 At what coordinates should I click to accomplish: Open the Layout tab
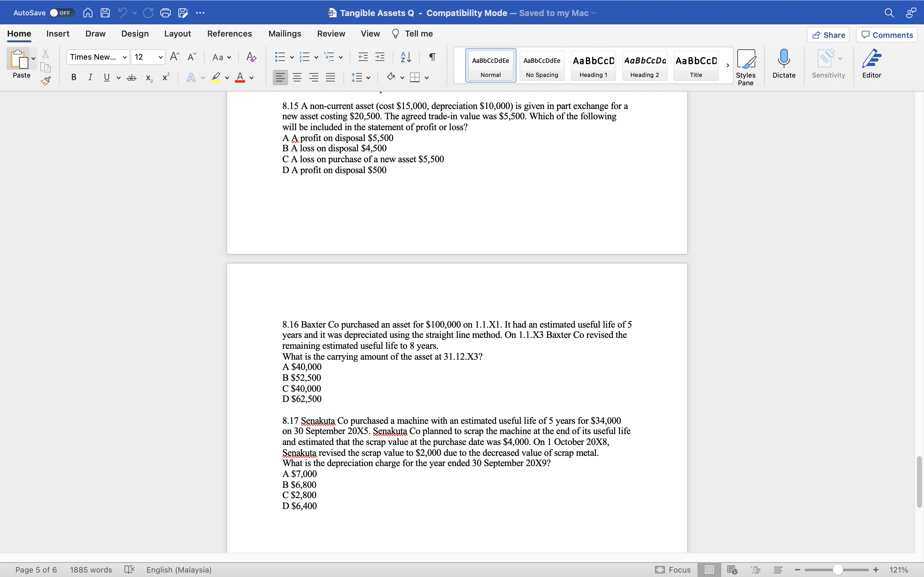[x=177, y=34]
